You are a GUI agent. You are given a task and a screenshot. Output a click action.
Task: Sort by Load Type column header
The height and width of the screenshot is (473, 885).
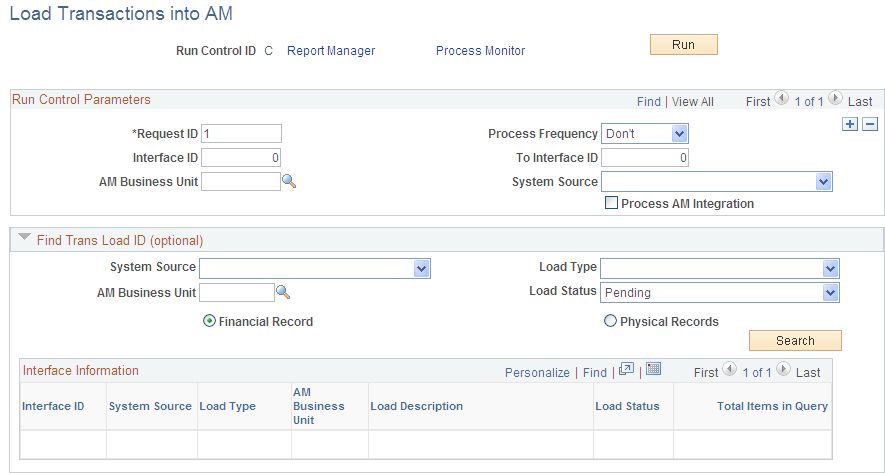click(227, 406)
